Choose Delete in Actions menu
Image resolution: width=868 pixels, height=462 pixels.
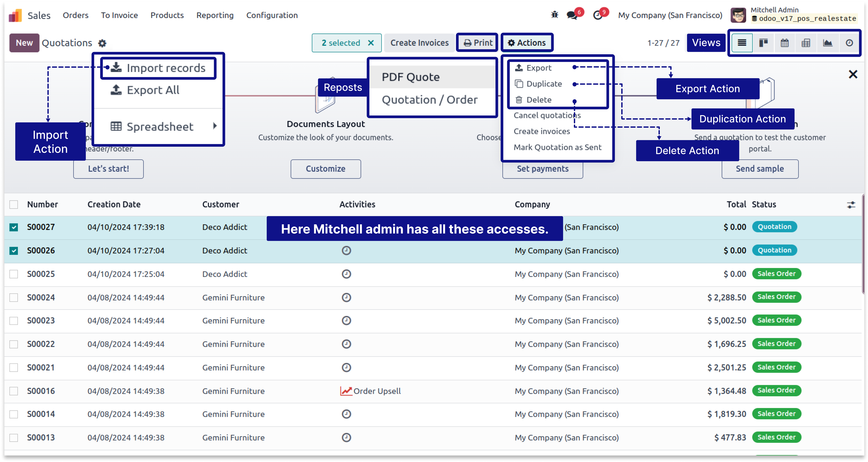(x=533, y=100)
